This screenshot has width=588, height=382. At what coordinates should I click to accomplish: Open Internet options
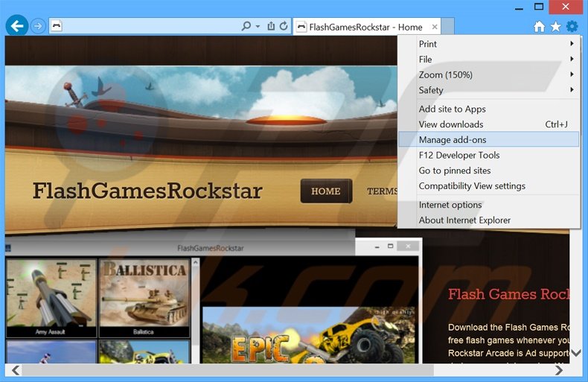click(x=488, y=205)
